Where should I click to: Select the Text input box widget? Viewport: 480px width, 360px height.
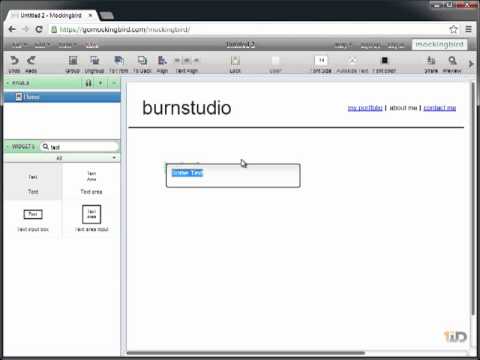pyautogui.click(x=33, y=220)
